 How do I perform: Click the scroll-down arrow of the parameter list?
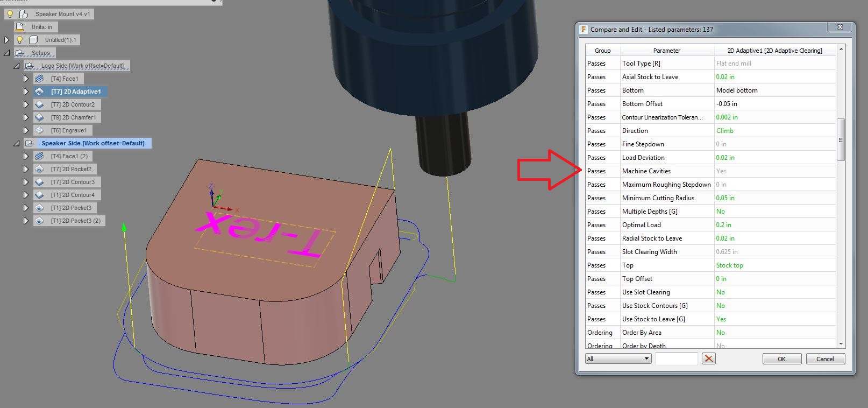(841, 343)
